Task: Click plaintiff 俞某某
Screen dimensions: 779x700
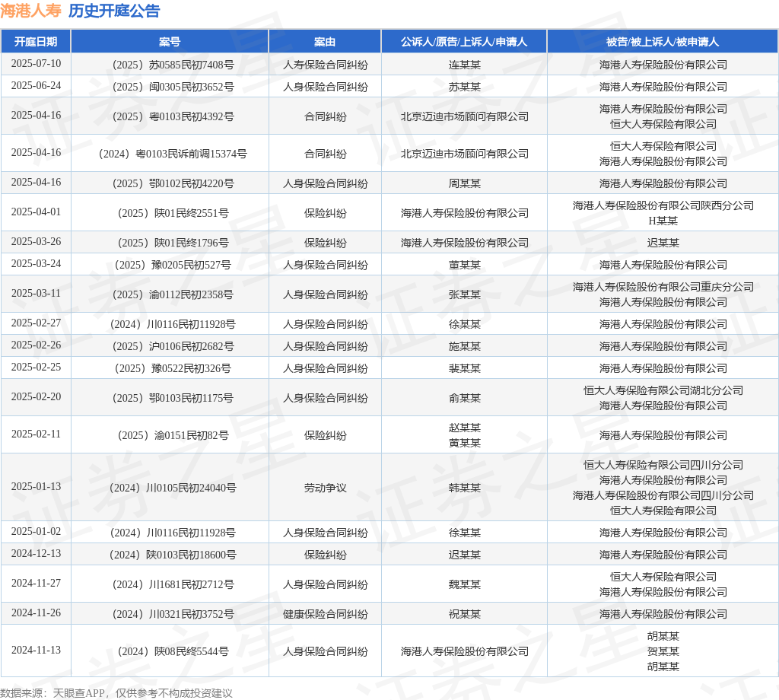Action: (x=465, y=398)
